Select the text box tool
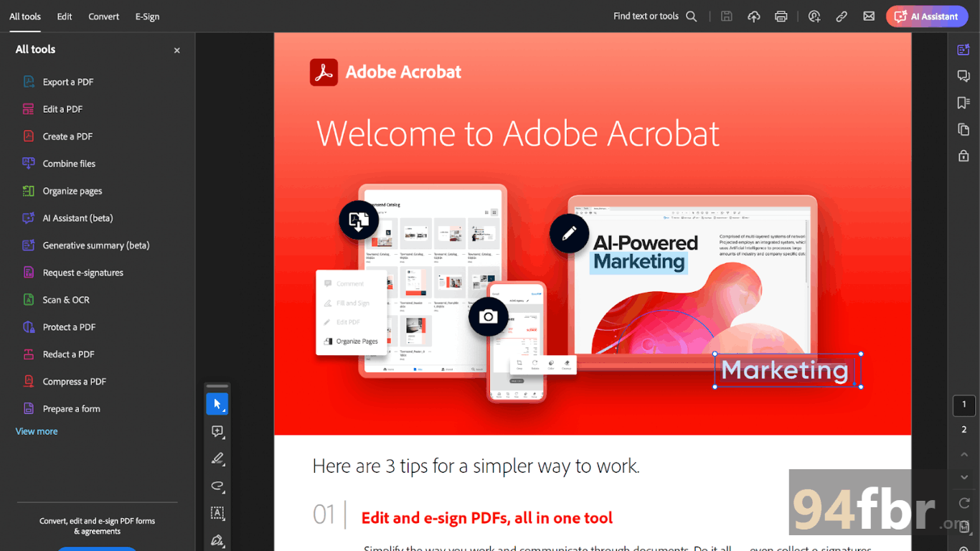Screen dimensions: 980x551 pos(217,513)
